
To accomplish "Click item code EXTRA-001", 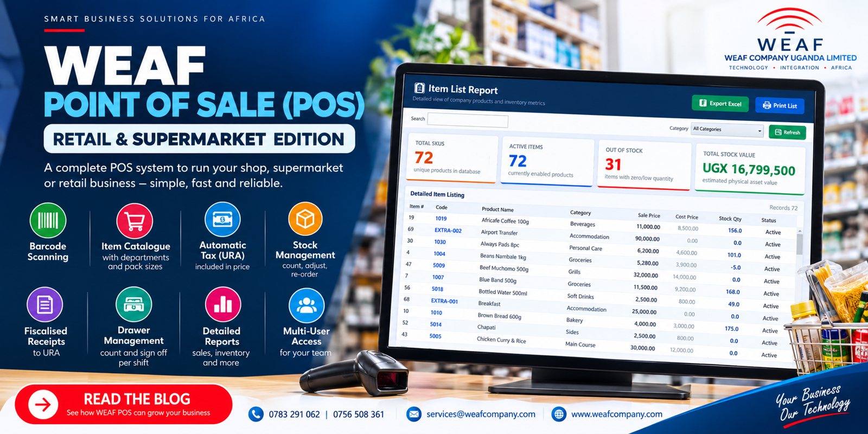I will click(445, 301).
